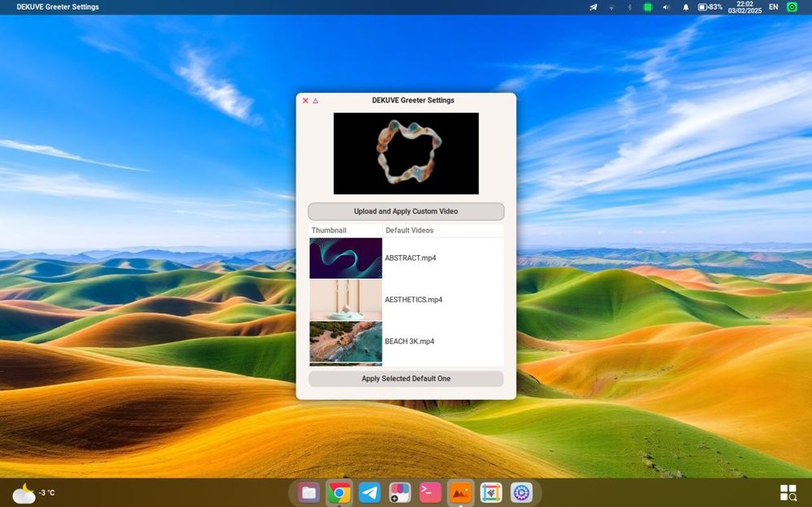The height and width of the screenshot is (507, 812).
Task: Click Apply Selected Default One button
Action: click(406, 379)
